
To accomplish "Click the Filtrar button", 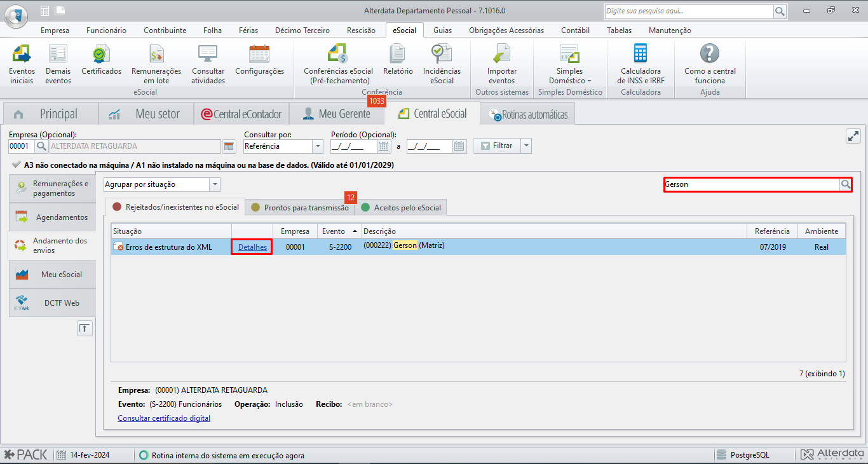I will (x=497, y=146).
